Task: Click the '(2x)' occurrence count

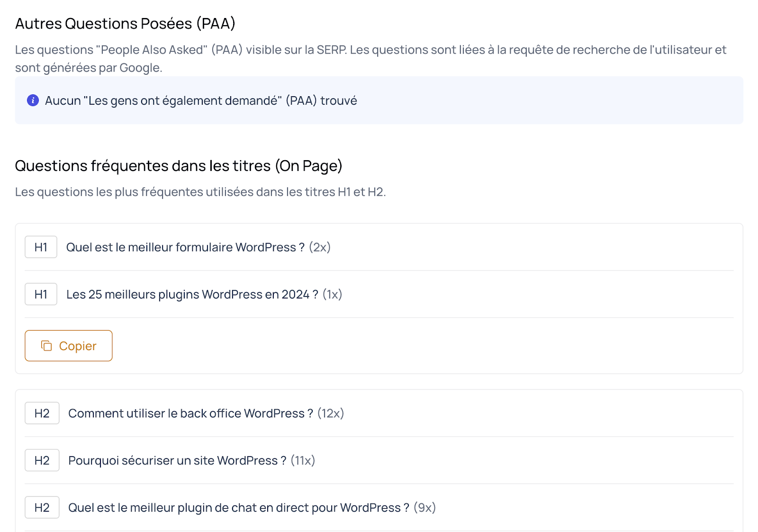Action: [x=319, y=247]
